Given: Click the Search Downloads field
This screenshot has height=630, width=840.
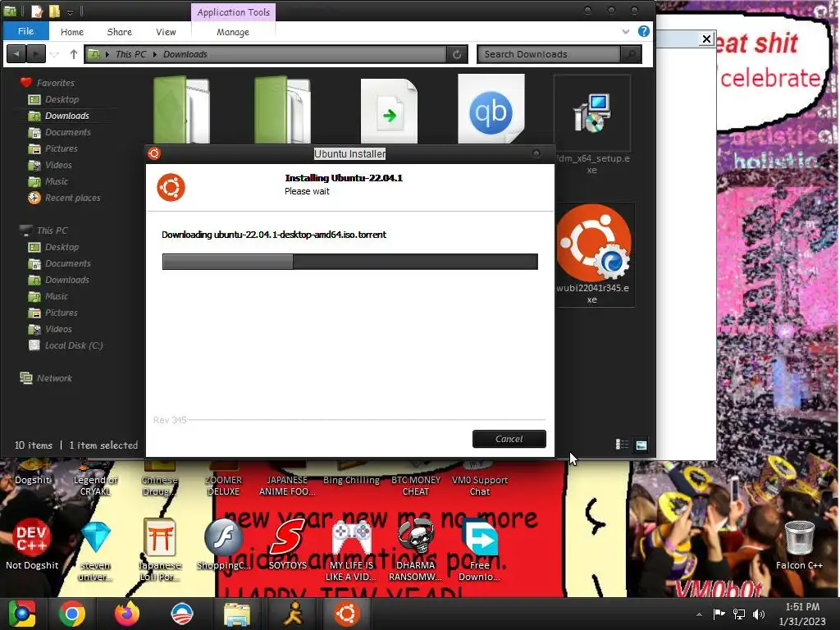Looking at the screenshot, I should [549, 54].
